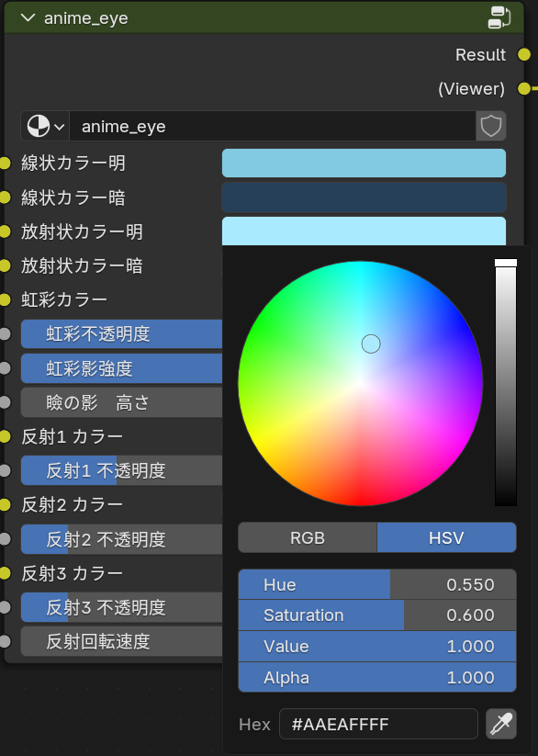538x756 pixels.
Task: Click the 線状カラー明 input socket
Action: point(5,163)
